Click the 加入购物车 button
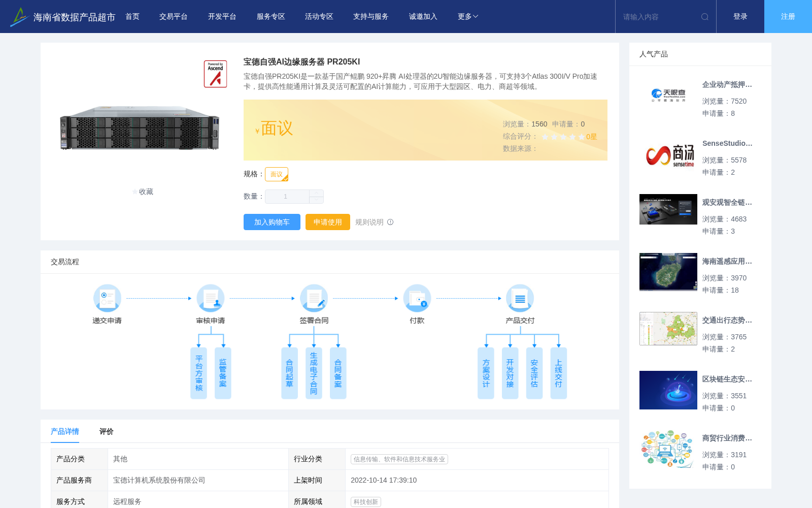Screen dimensions: 812x508 click(x=272, y=222)
